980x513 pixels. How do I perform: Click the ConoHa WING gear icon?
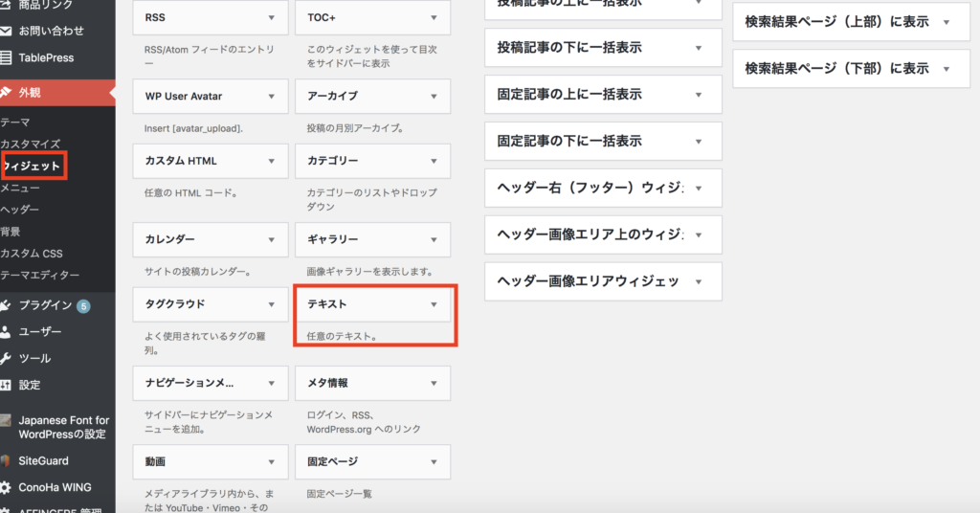pyautogui.click(x=6, y=487)
